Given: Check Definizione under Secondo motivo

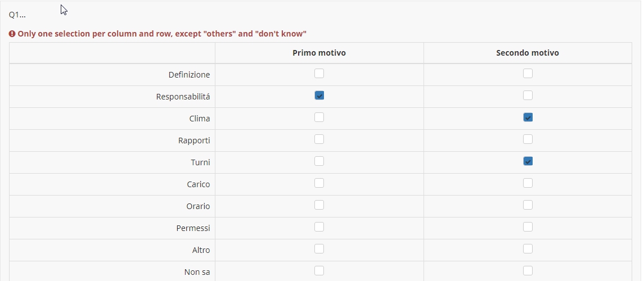Looking at the screenshot, I should click(528, 74).
